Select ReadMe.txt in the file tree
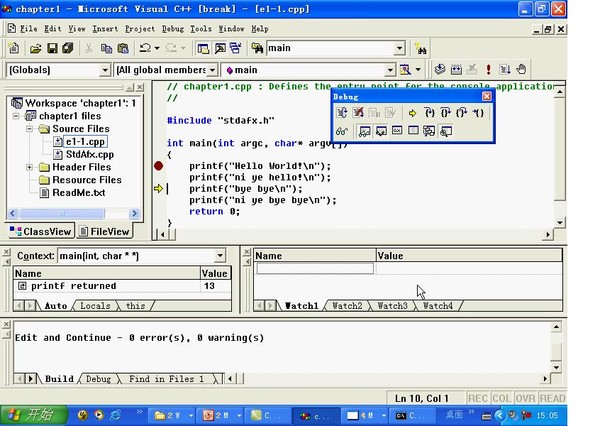Screen dimensions: 600x426 [78, 193]
